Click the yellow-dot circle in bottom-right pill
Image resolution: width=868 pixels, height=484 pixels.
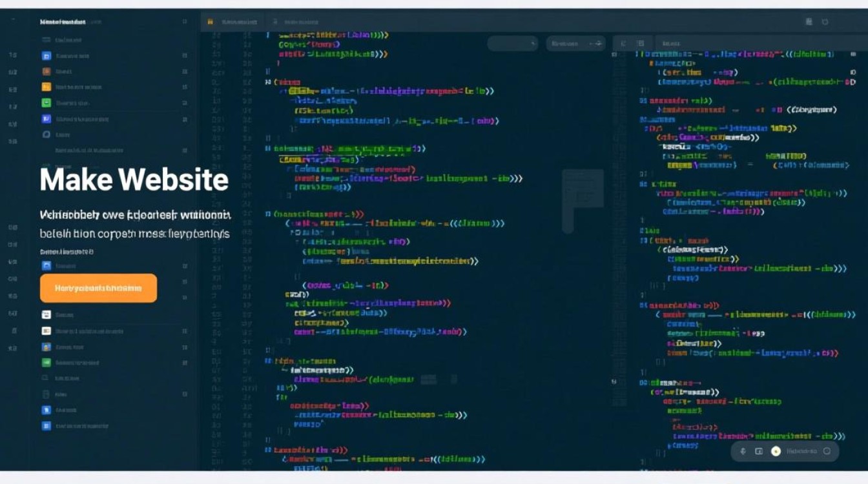776,451
